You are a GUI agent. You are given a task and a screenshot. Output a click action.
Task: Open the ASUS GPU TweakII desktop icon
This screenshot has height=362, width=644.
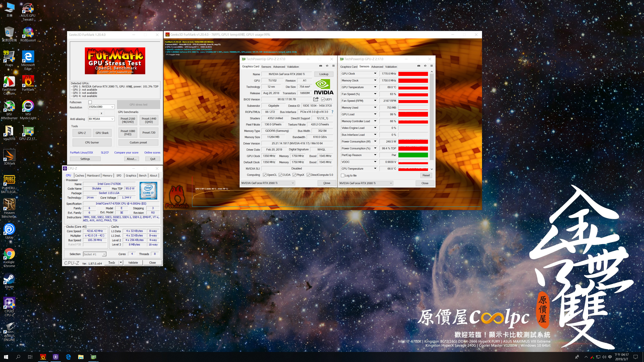tap(28, 12)
